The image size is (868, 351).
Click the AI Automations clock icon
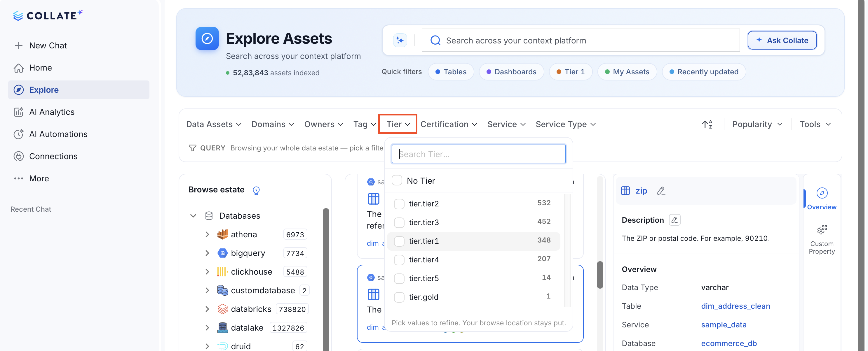pyautogui.click(x=18, y=134)
